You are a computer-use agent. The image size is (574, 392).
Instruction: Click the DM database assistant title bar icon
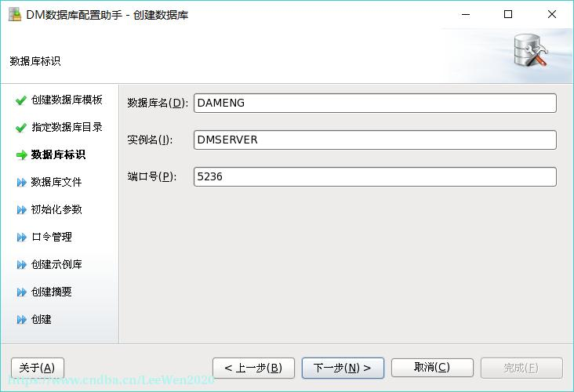pos(15,14)
